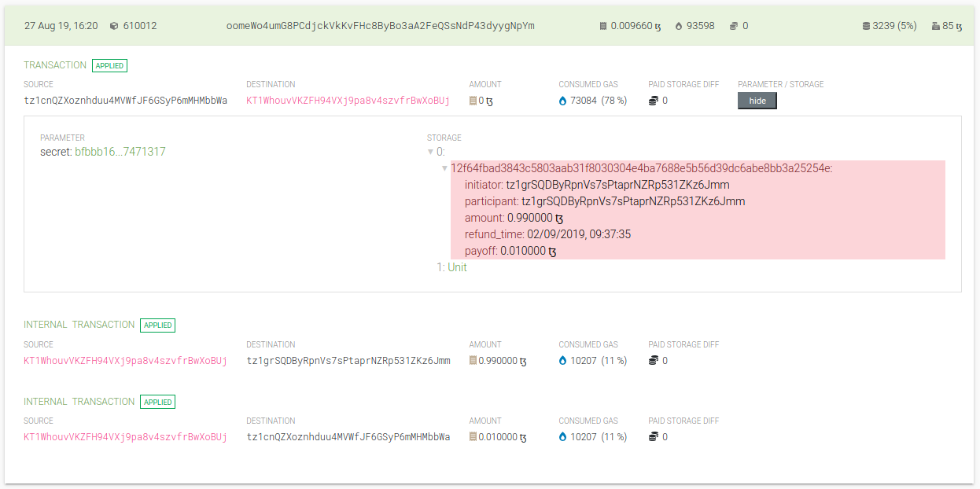Click storage amount value 0.990000

click(x=536, y=218)
